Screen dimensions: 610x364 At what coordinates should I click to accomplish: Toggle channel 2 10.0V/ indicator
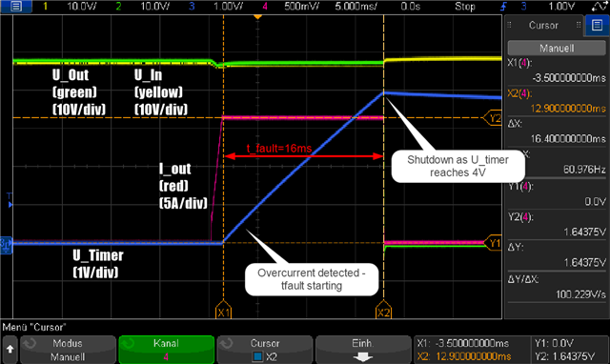click(143, 7)
